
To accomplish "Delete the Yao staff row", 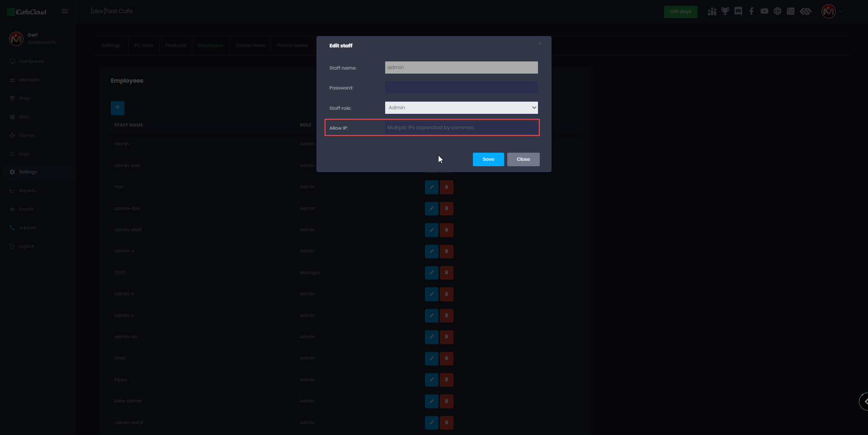I will 447,187.
